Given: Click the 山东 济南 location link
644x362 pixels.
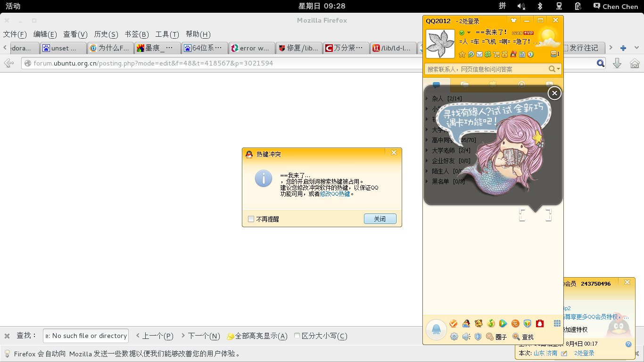Looking at the screenshot, I should [545, 353].
